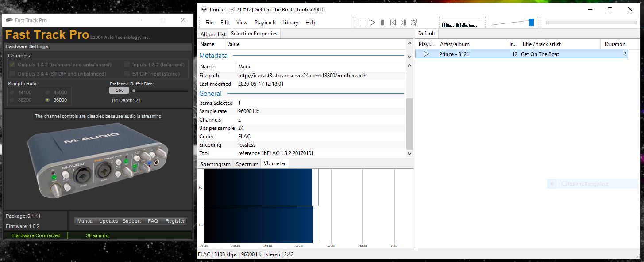Click the playing indicator icon in playlist row

(426, 54)
